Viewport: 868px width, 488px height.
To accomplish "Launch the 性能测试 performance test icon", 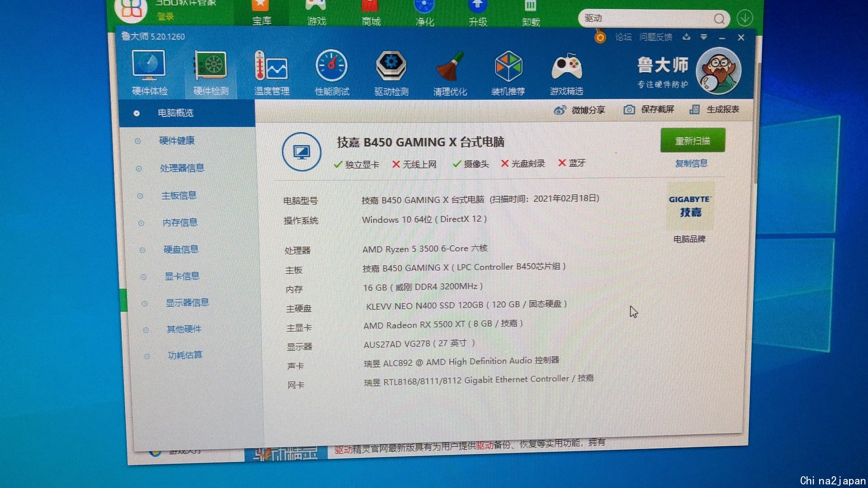I will [332, 72].
